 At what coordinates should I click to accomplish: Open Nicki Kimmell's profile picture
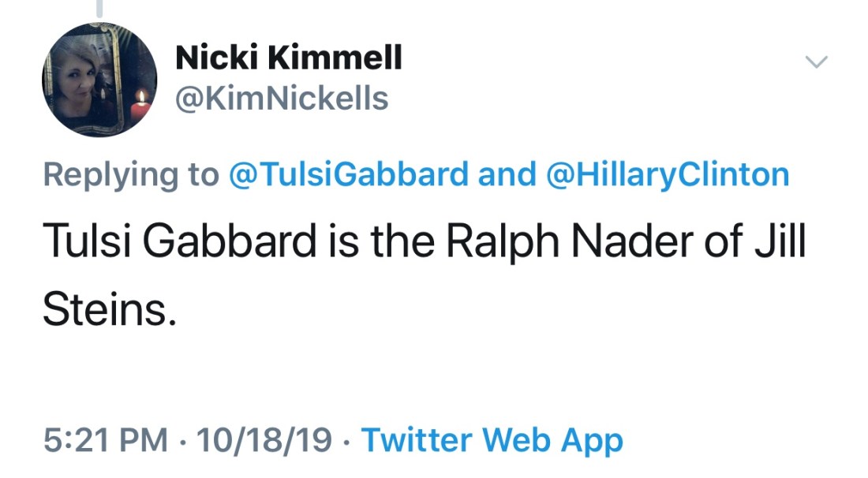(x=99, y=80)
